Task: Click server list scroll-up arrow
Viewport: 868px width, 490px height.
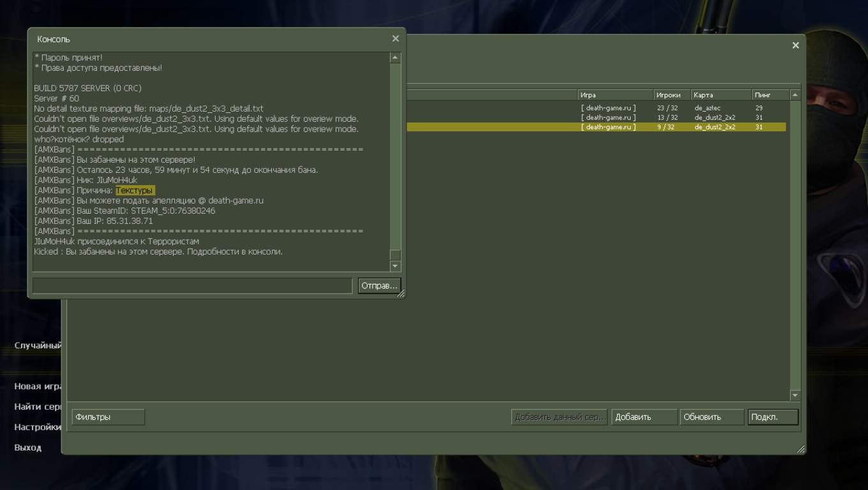Action: (795, 95)
